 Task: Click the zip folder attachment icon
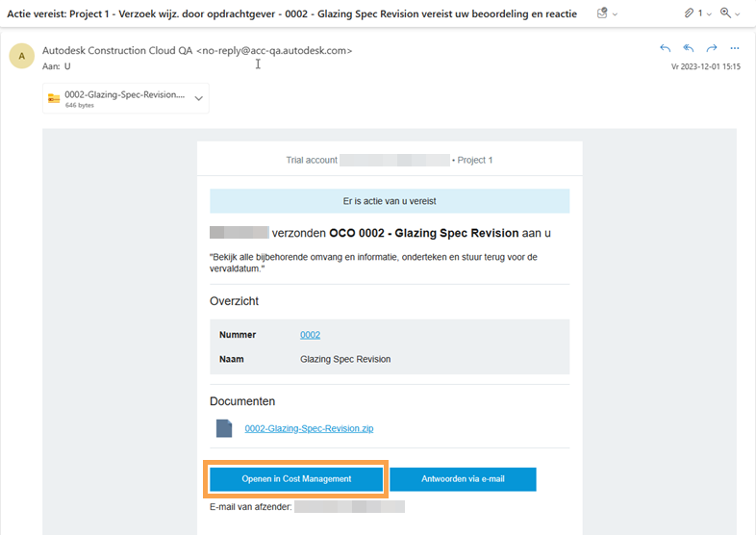pos(54,98)
